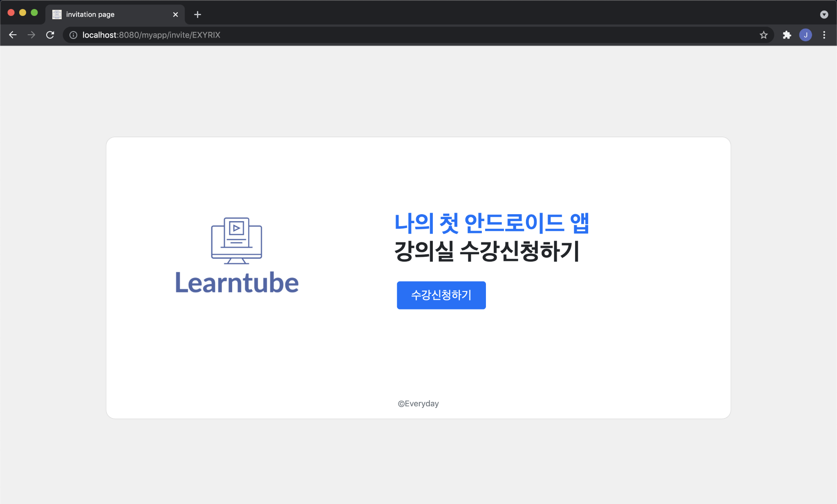Image resolution: width=837 pixels, height=504 pixels.
Task: Click the browser reload icon
Action: coord(50,35)
